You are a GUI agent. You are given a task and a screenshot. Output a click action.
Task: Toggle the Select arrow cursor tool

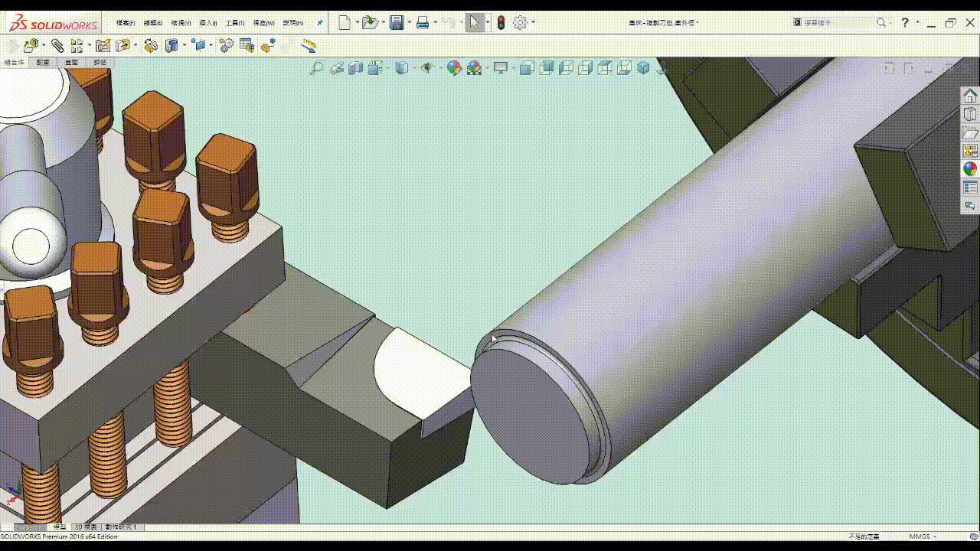point(475,23)
